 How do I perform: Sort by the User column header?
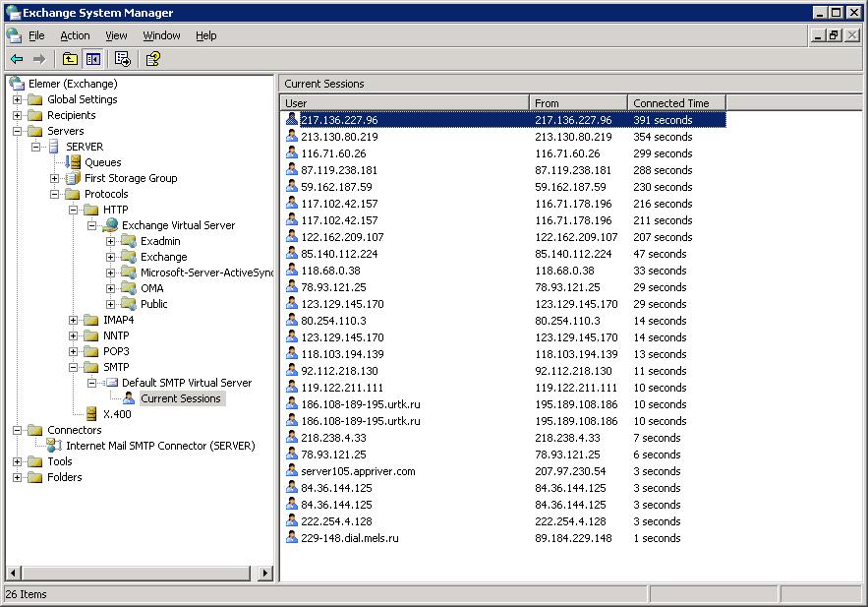coord(405,103)
